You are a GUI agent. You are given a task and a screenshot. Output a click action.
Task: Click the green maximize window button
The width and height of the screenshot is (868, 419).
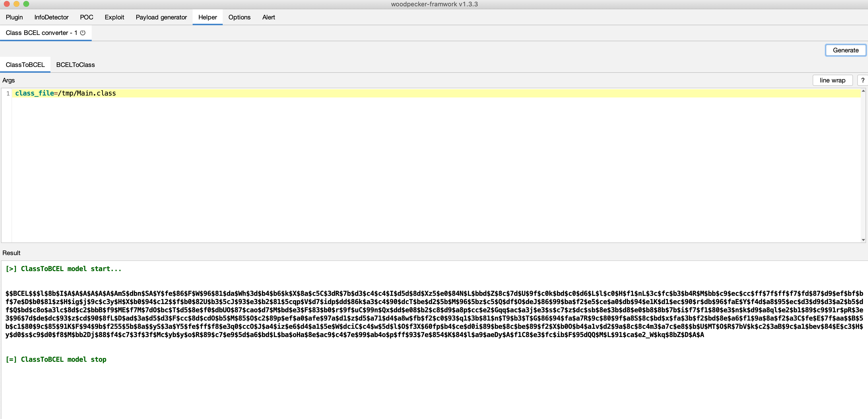coord(26,4)
